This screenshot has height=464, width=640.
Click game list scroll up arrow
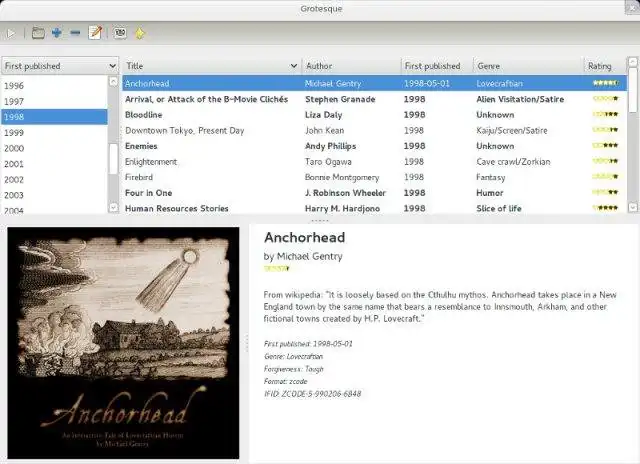633,62
